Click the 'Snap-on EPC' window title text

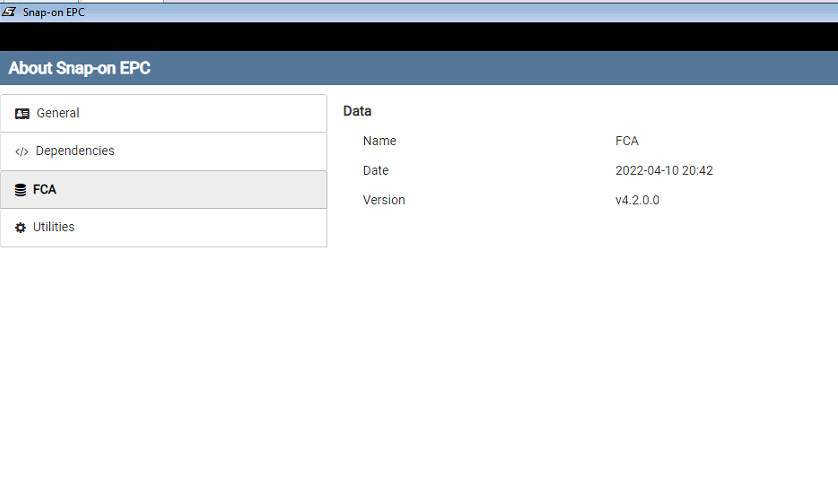(53, 12)
